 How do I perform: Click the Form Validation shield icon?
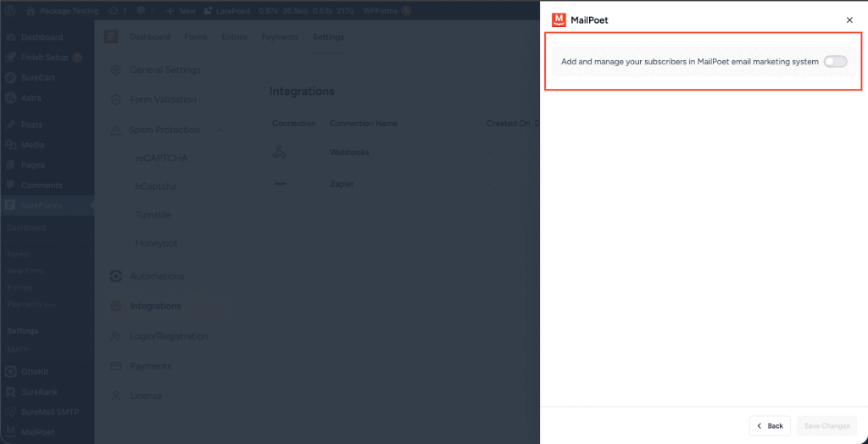[x=115, y=100]
